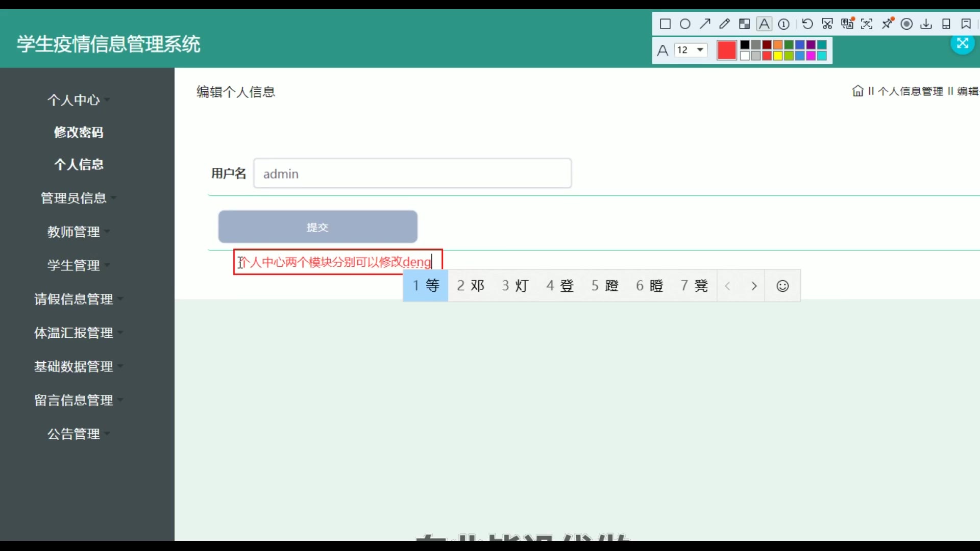This screenshot has height=551, width=980.
Task: Choose IME candidate 4 登
Action: [560, 286]
